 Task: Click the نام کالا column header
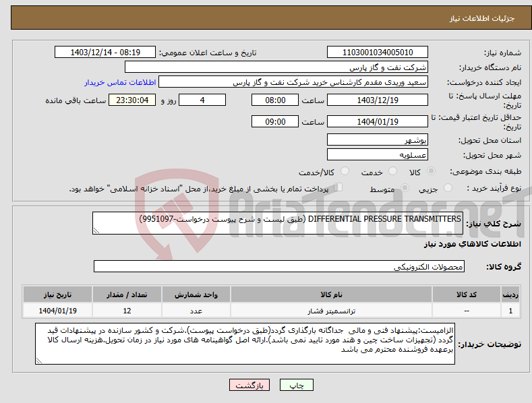tap(331, 294)
